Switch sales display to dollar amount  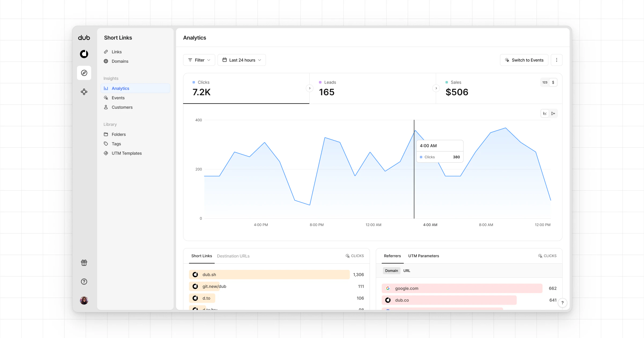(x=553, y=82)
